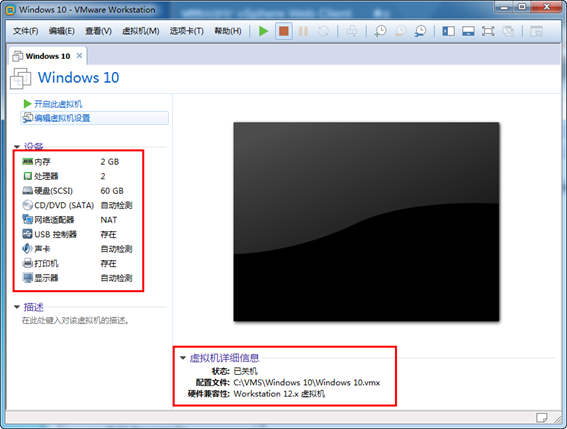This screenshot has width=567, height=429.
Task: Click the orange stop toolbar button
Action: coord(284,31)
